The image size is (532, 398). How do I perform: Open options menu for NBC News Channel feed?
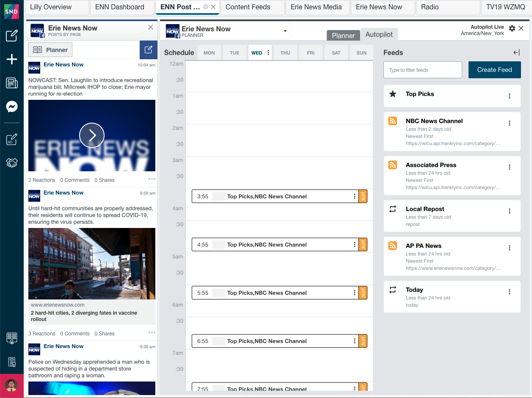tap(510, 123)
